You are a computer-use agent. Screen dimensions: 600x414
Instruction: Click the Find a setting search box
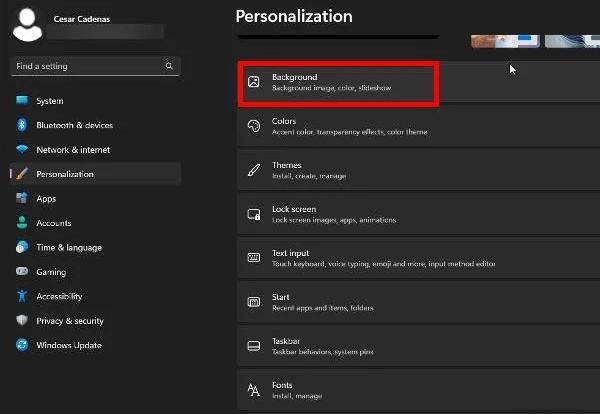(95, 66)
